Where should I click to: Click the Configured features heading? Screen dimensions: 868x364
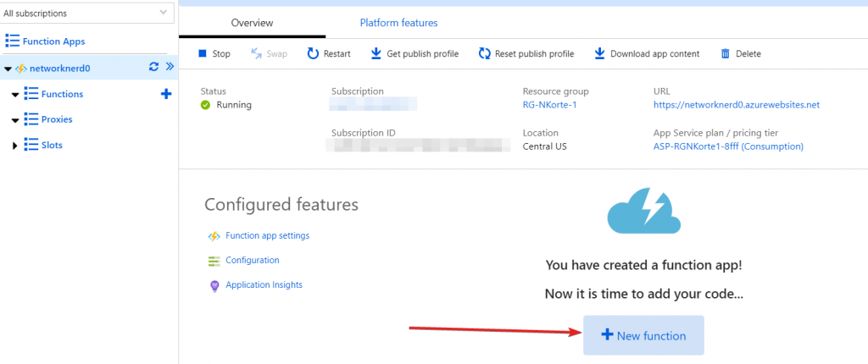[x=281, y=205]
